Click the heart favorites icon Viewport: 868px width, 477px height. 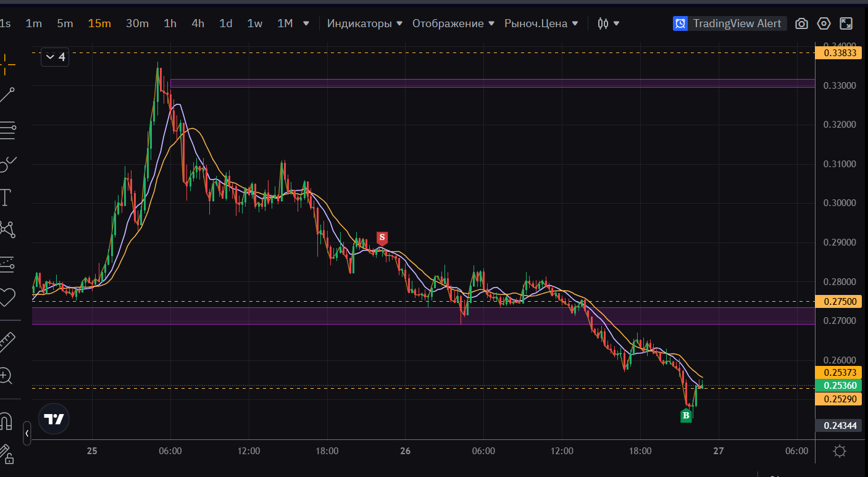click(7, 297)
